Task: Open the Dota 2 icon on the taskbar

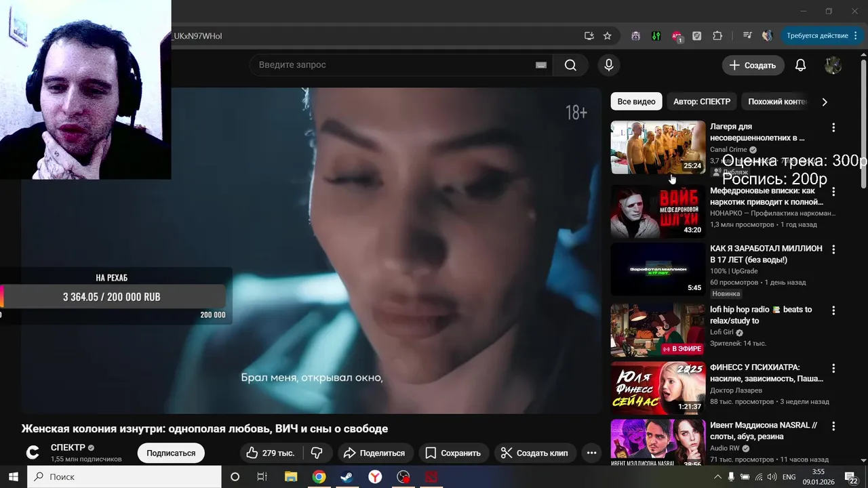Action: [x=431, y=476]
